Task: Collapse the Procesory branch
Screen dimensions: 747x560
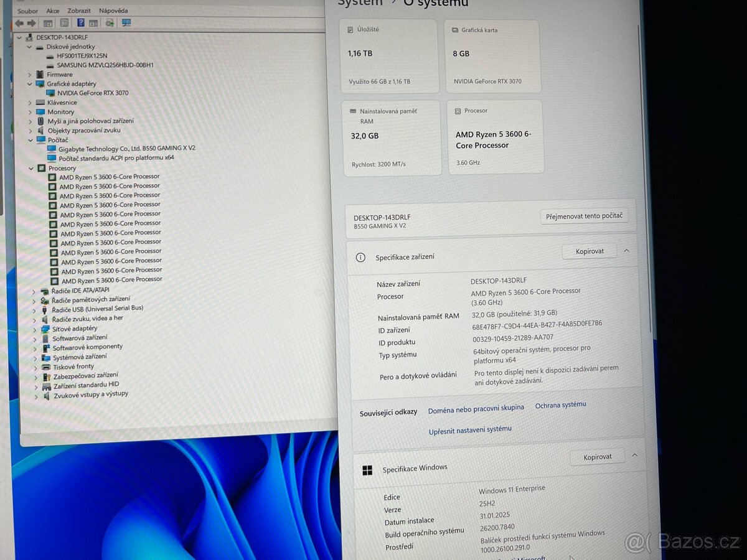Action: point(31,169)
